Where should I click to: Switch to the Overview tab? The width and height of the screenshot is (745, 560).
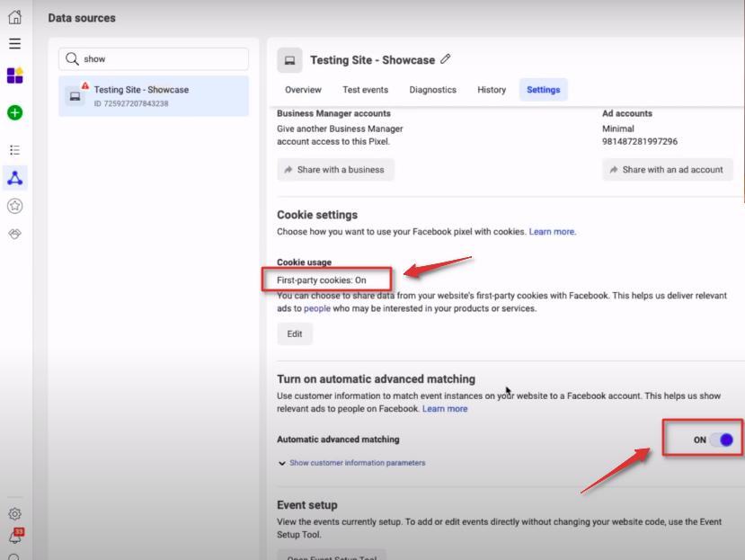point(303,90)
